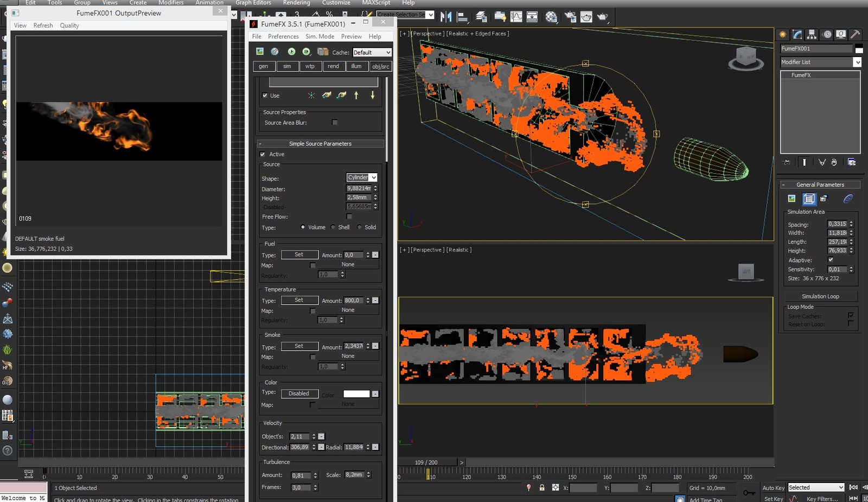Screen dimensions: 868x502
Task: Click the Mirror tool in main toolbar
Action: (446, 17)
